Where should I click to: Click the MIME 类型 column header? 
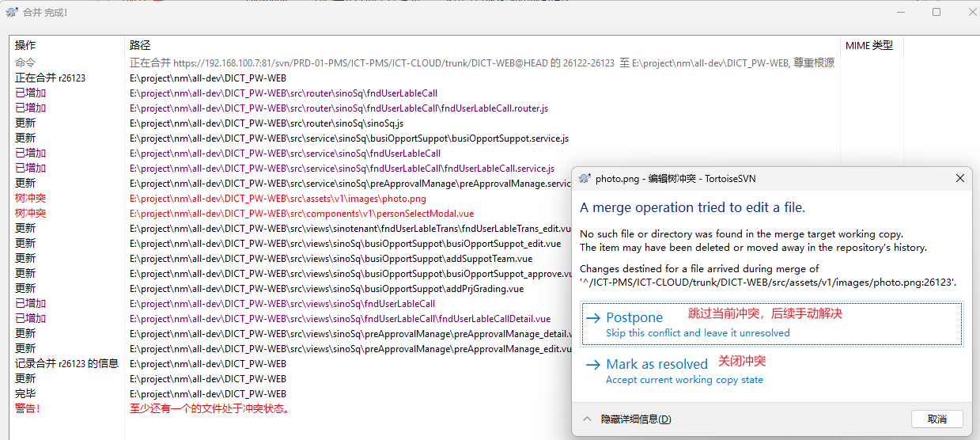click(x=870, y=46)
